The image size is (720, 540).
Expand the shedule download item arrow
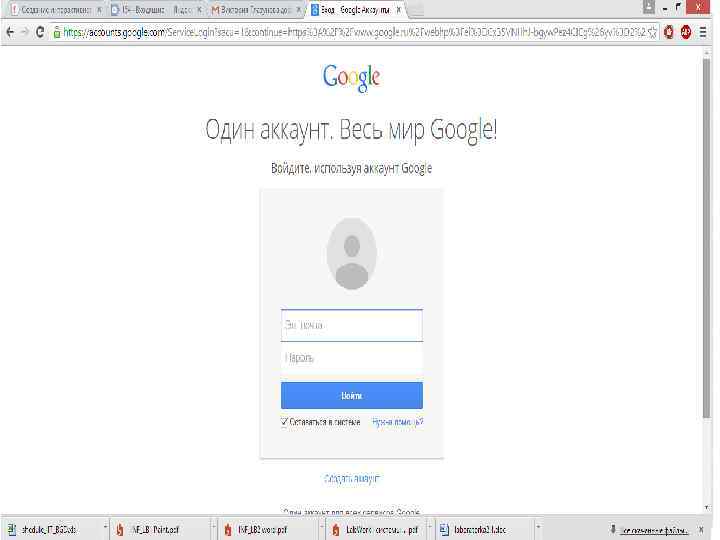coord(105,527)
